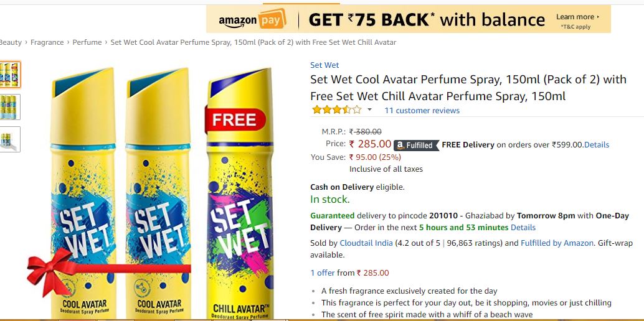Open the ratings dropdown arrow beside stars
This screenshot has height=321, width=644.
[x=369, y=110]
